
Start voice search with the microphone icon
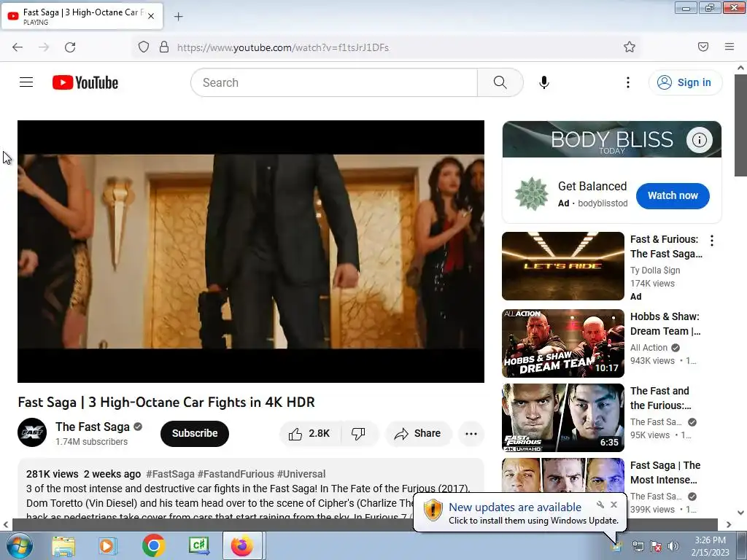[544, 82]
